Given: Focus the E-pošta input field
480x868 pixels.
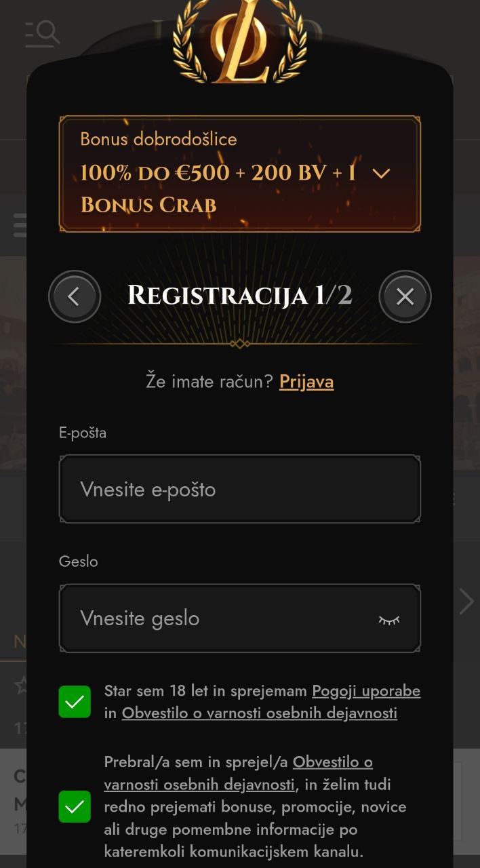Looking at the screenshot, I should pos(240,489).
